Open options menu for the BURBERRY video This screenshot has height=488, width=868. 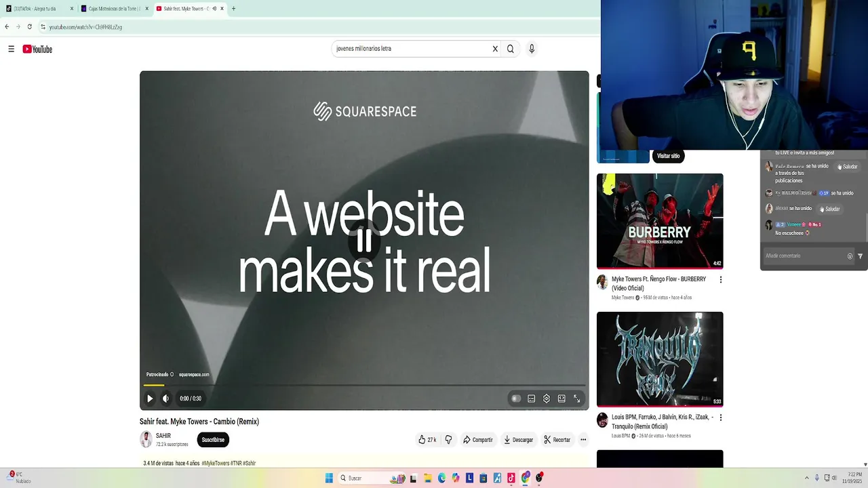point(720,279)
